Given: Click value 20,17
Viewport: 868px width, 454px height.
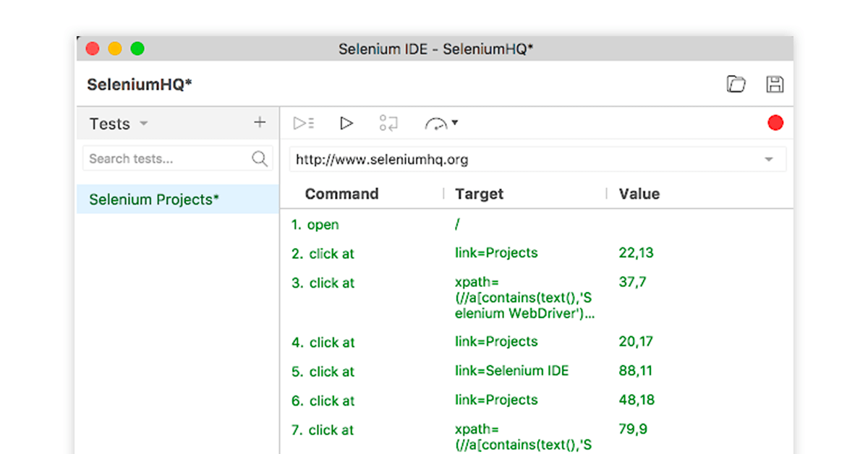Looking at the screenshot, I should 637,341.
